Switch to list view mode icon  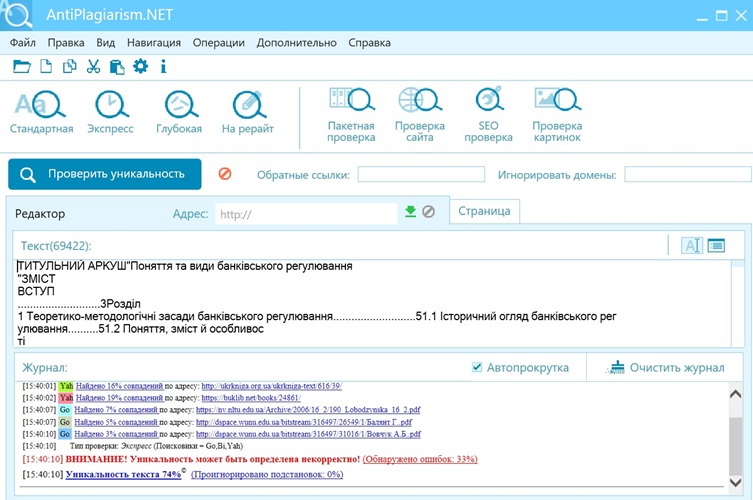(x=716, y=245)
